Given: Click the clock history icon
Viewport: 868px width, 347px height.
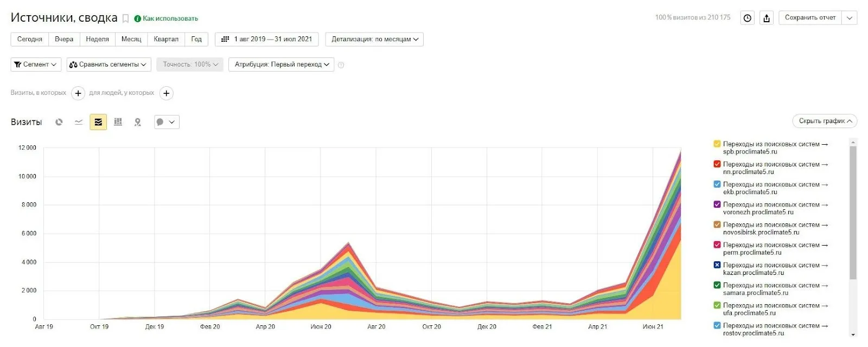Looking at the screenshot, I should point(748,18).
